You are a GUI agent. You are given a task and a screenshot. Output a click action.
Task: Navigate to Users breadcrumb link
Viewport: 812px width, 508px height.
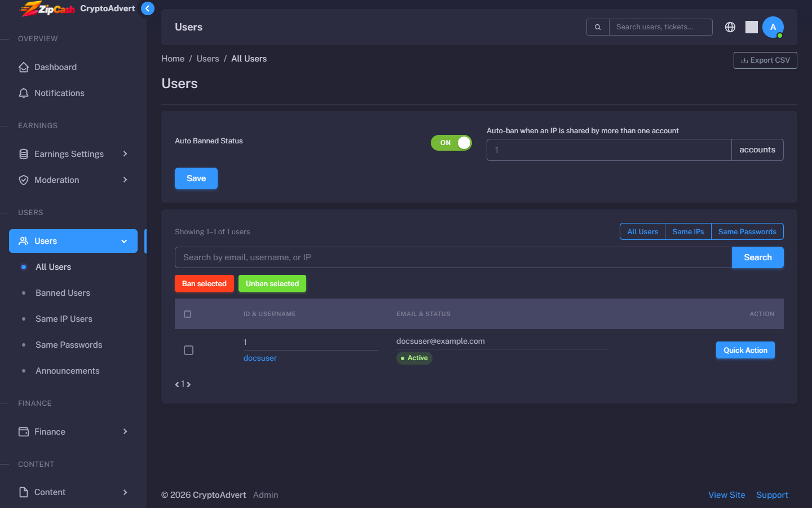208,59
